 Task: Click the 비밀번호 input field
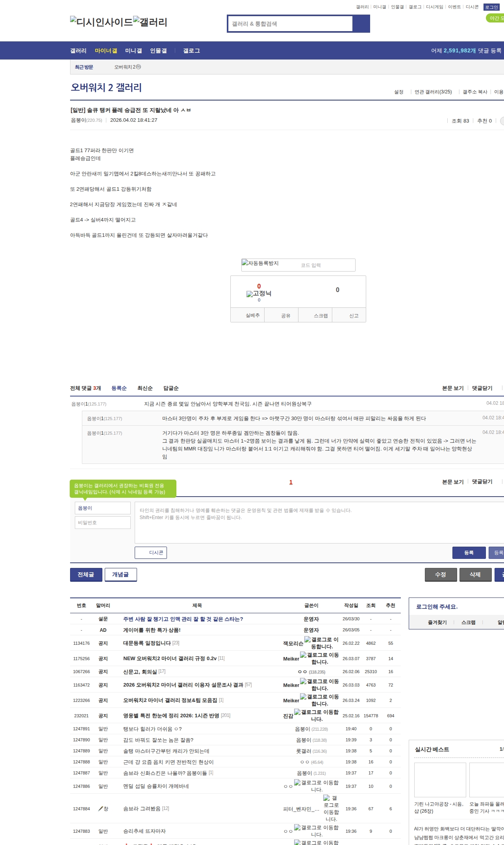[103, 523]
